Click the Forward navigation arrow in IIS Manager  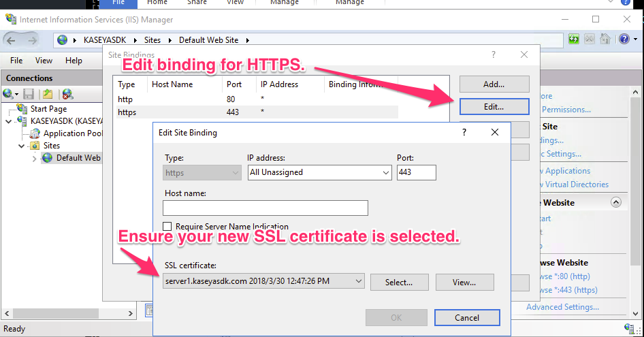click(33, 40)
